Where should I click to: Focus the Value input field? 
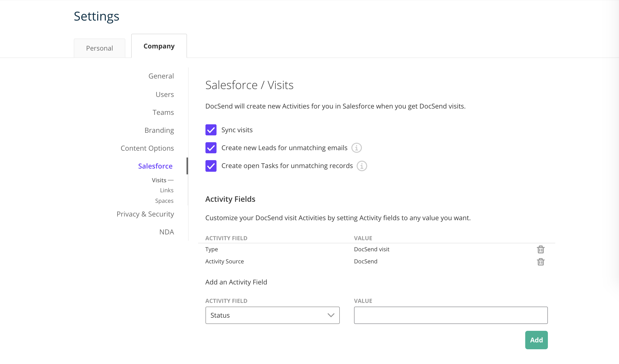click(451, 315)
